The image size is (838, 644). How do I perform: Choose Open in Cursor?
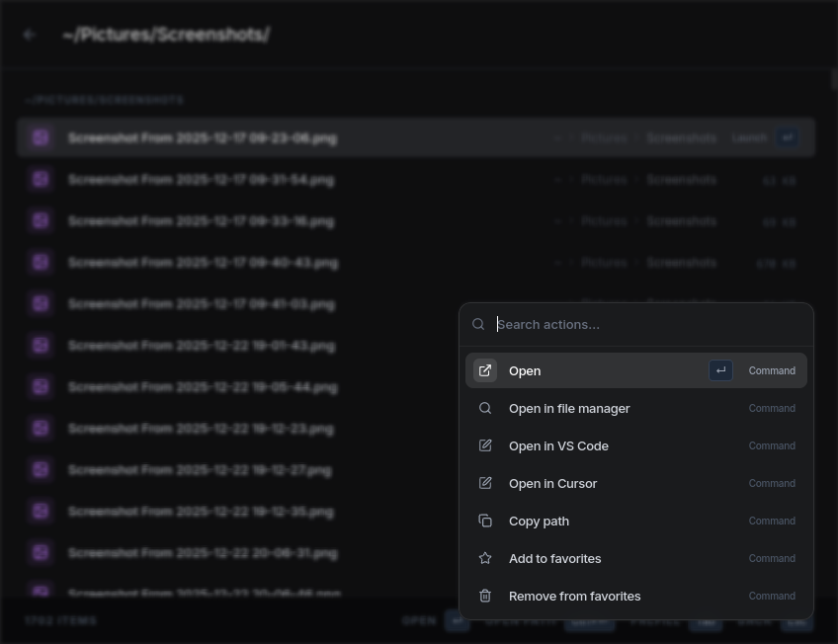(x=636, y=483)
